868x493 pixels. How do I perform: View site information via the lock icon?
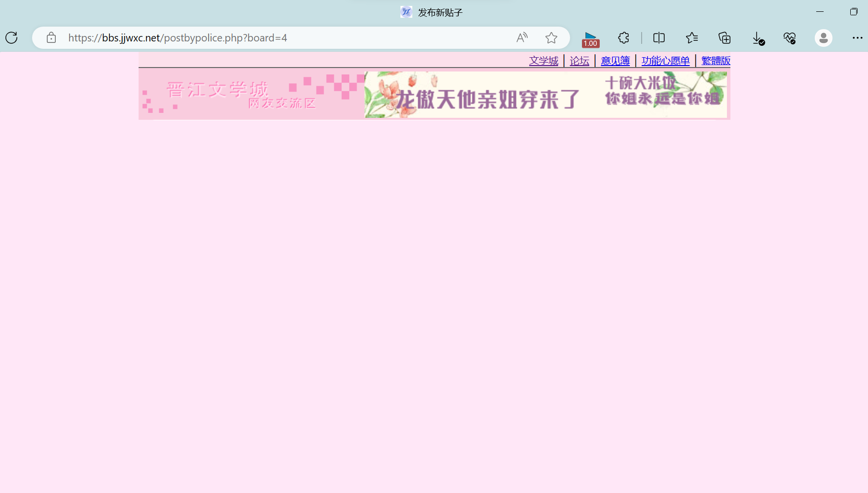(x=51, y=38)
